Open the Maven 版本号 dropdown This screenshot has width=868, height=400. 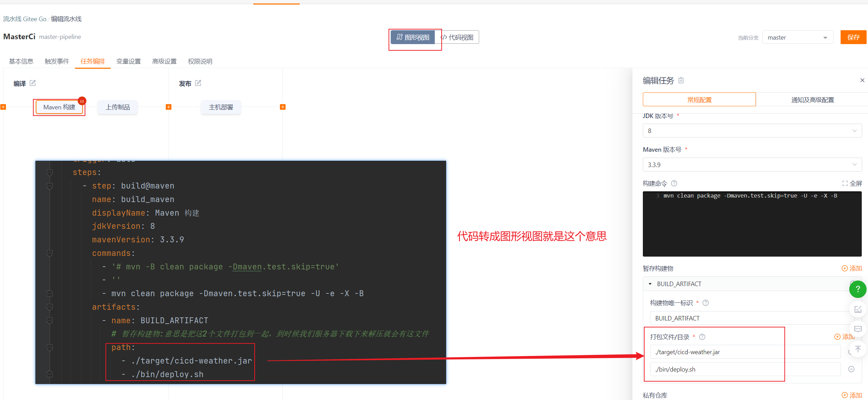pos(752,165)
